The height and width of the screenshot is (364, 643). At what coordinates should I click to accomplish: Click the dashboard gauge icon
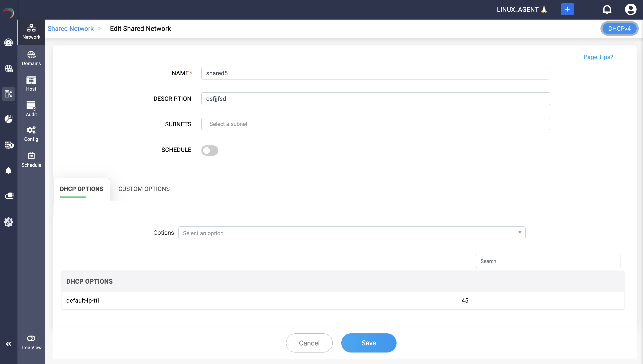(x=9, y=42)
